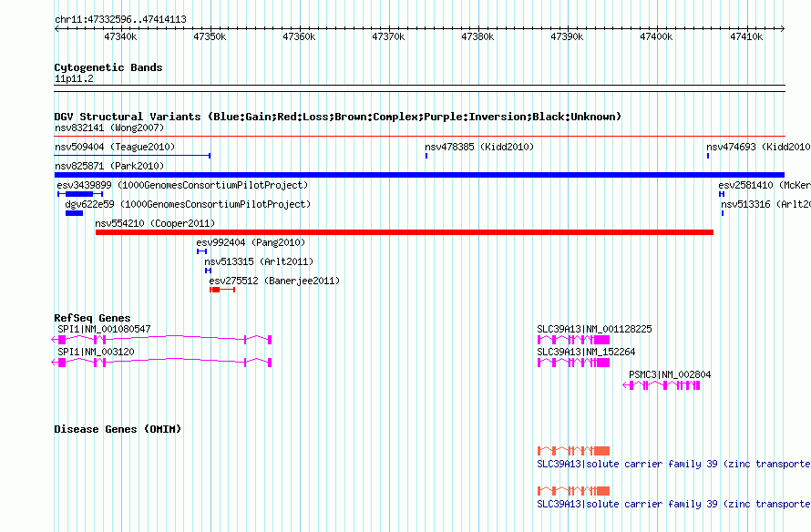This screenshot has width=811, height=532.
Task: Select the thick blue nsv825871 gain bar
Action: [x=419, y=175]
